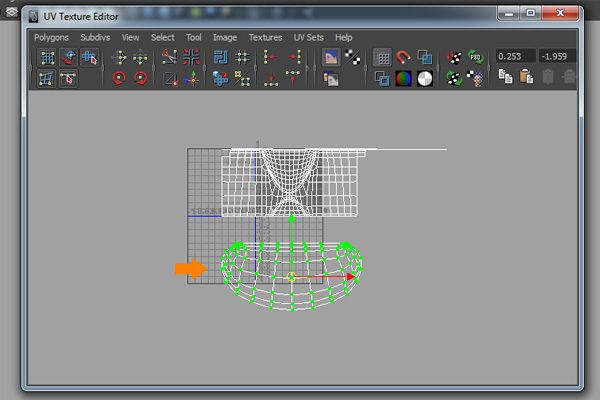
Task: Select the Move UV Shell tool
Action: pos(69,57)
